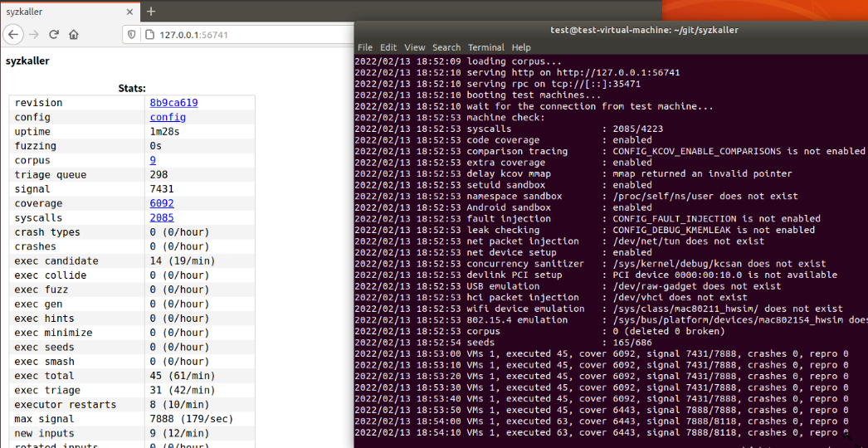Click the exec total value 45 (61/min)

(x=183, y=376)
